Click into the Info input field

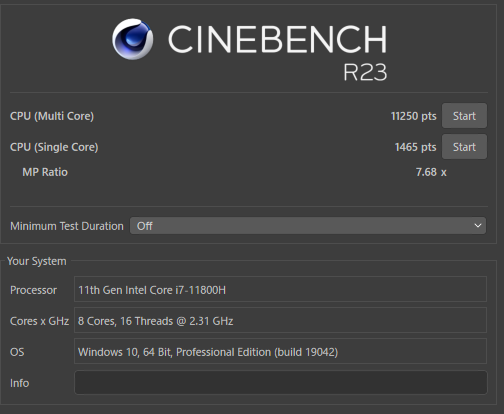[281, 382]
